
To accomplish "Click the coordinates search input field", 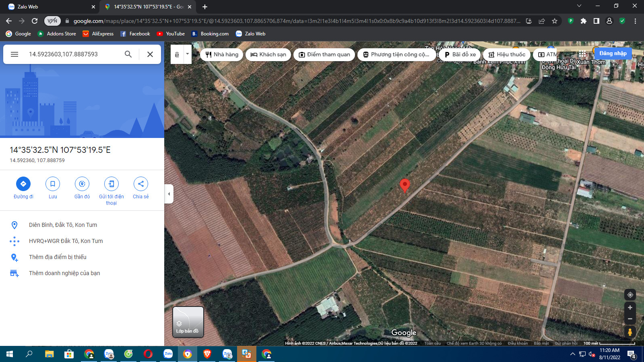I will pos(72,54).
